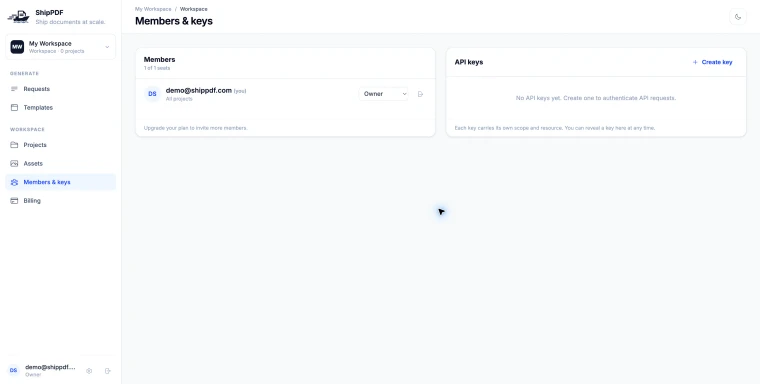This screenshot has width=760, height=384.
Task: Click the Requests list icon
Action: pos(14,89)
